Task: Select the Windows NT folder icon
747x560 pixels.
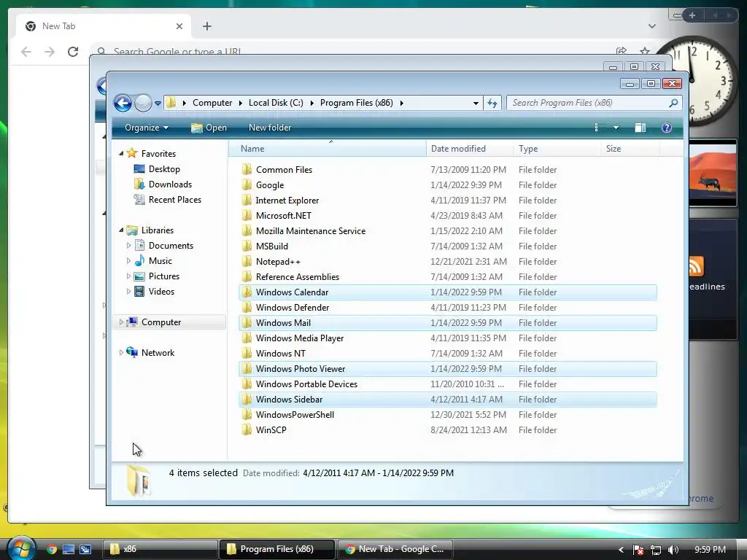Action: pyautogui.click(x=247, y=354)
